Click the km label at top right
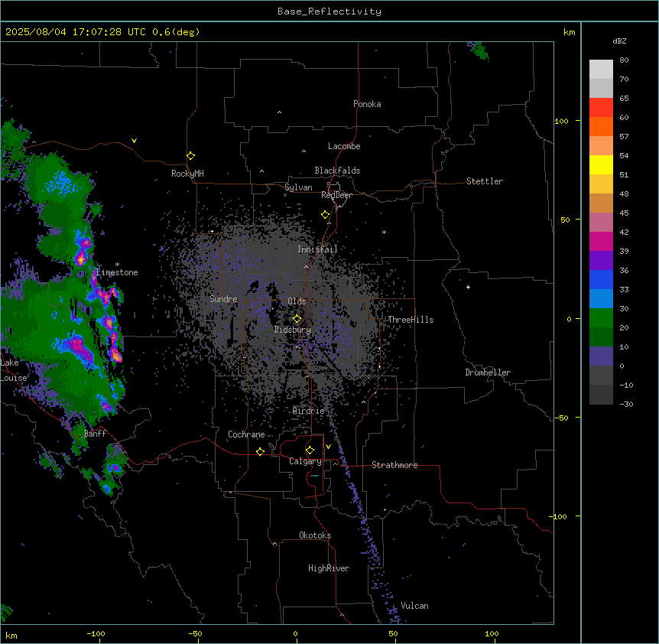659x644 pixels. pos(569,32)
